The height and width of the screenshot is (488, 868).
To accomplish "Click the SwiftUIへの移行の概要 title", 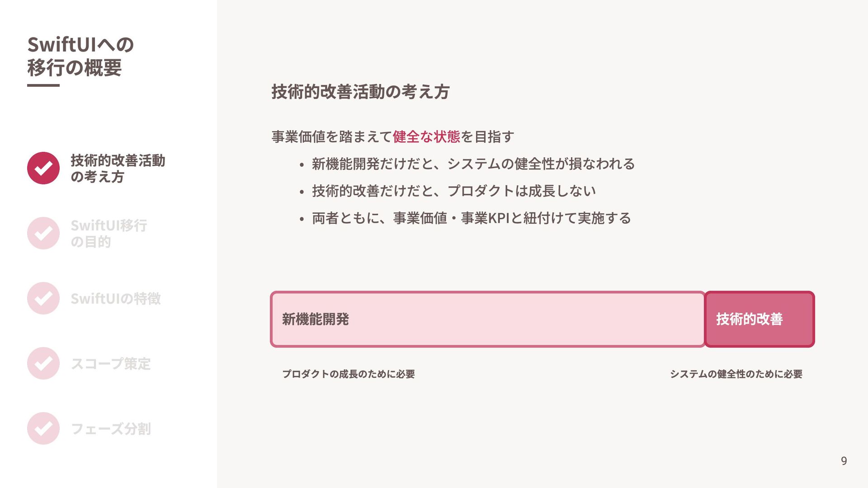I will 80,56.
